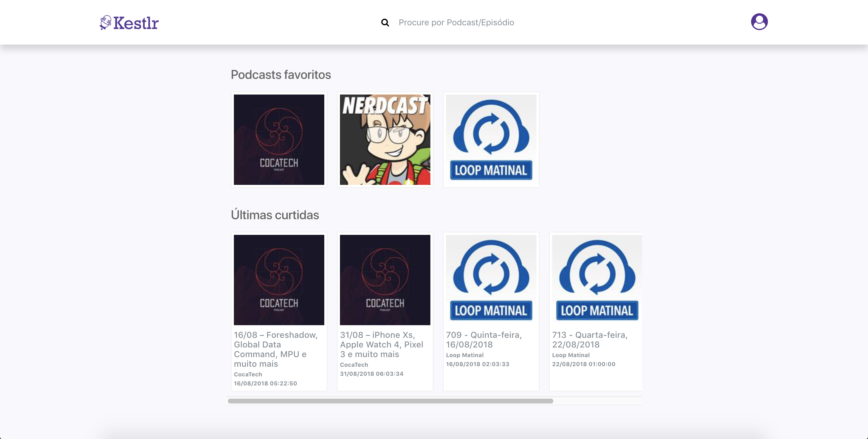Click the date '22/08/2018 01:00:00'

pos(583,364)
